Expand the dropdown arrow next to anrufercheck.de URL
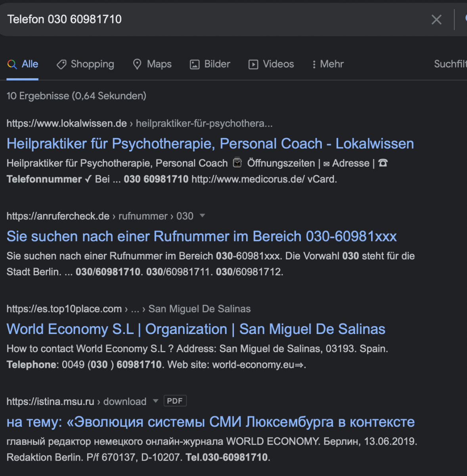The height and width of the screenshot is (476, 467). (202, 216)
